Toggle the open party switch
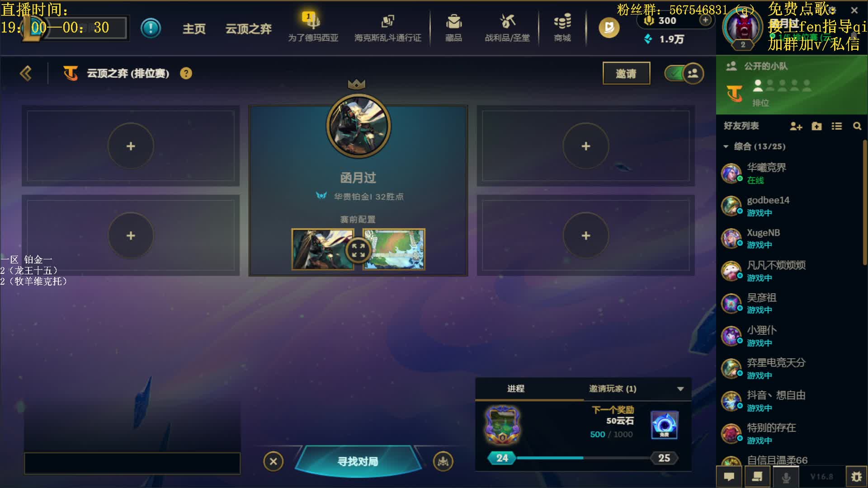The image size is (868, 488). (x=684, y=73)
